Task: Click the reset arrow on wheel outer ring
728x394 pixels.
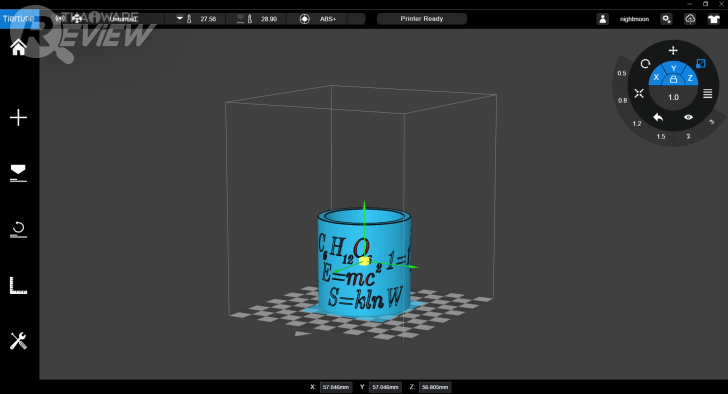Action: point(711,122)
